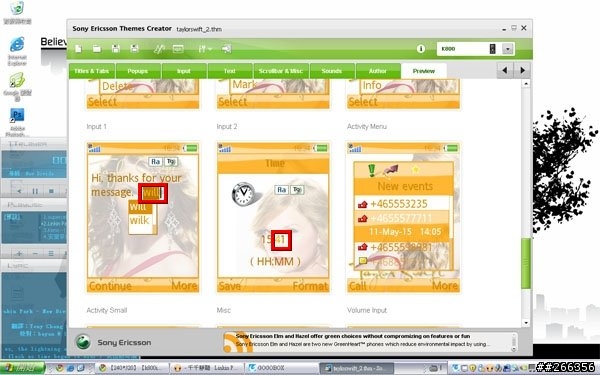The width and height of the screenshot is (600, 375).
Task: Open the Google desktop shortcut icon
Action: click(17, 86)
